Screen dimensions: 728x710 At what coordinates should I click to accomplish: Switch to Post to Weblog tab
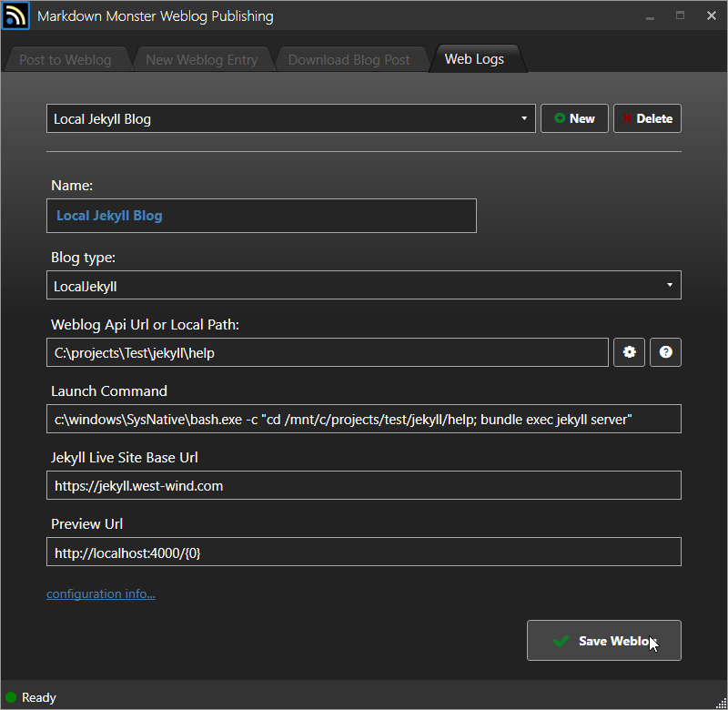[x=66, y=60]
